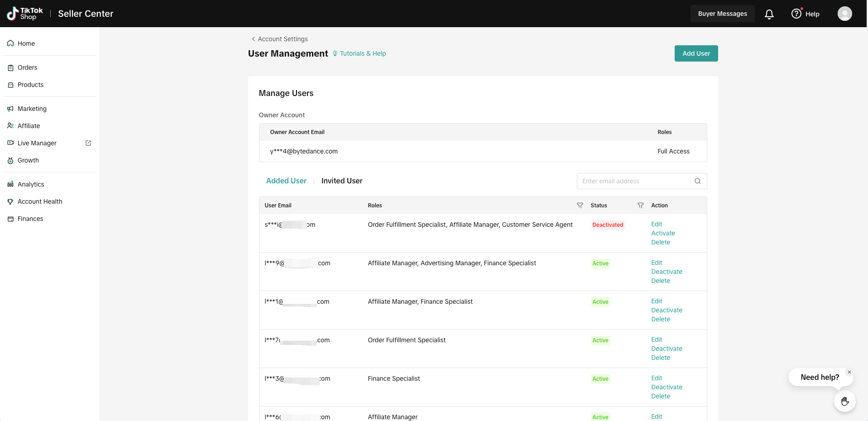Viewport: 868px width, 421px height.
Task: Deactivate the l***9 user
Action: coord(667,272)
